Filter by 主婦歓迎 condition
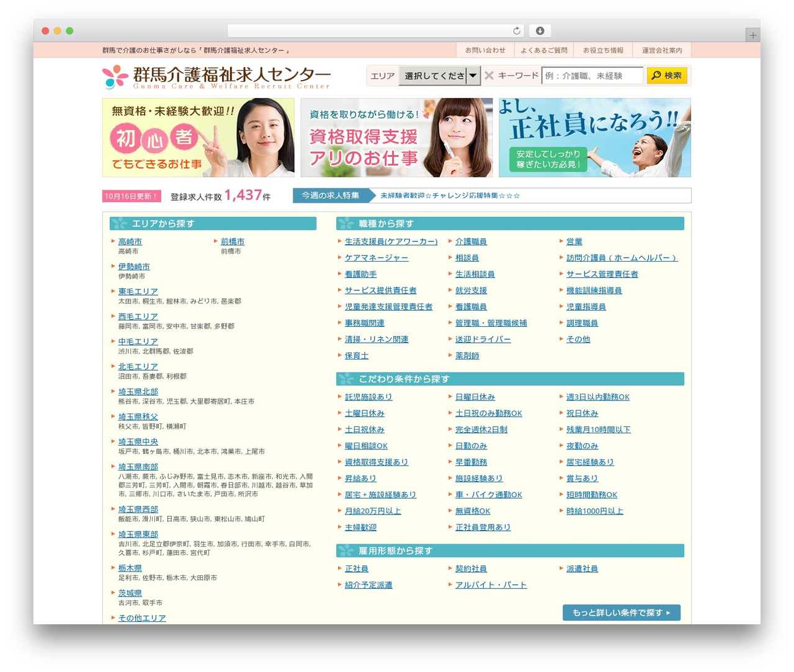The image size is (794, 672). (360, 527)
